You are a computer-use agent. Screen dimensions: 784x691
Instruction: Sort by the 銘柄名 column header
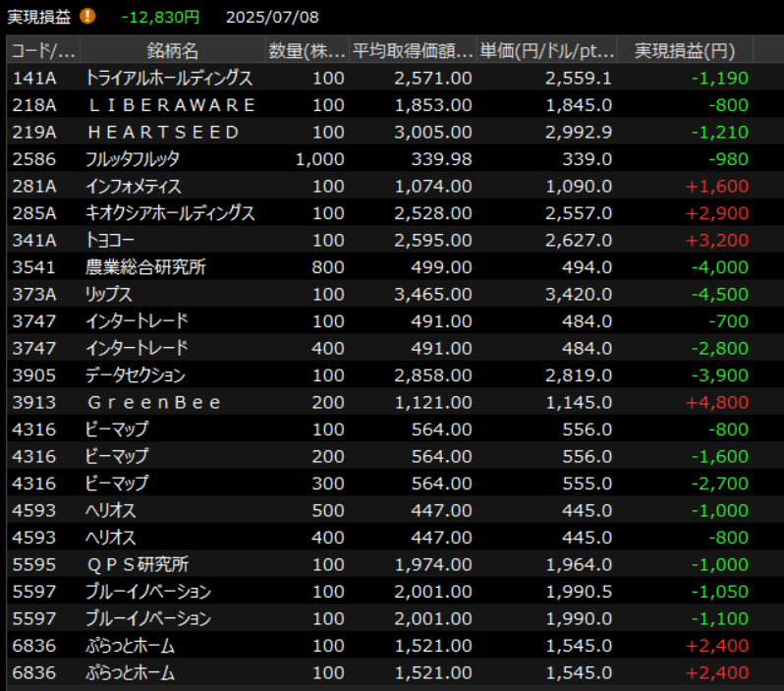click(173, 50)
